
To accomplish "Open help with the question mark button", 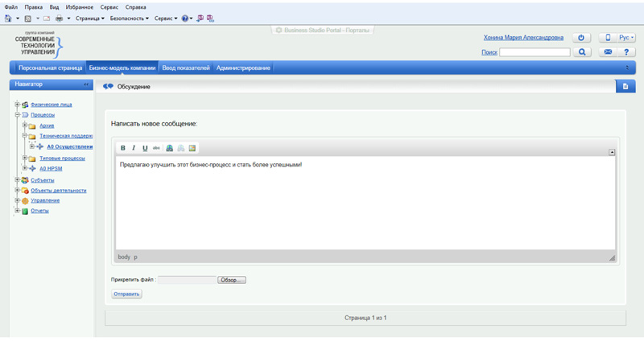I will pos(626,52).
